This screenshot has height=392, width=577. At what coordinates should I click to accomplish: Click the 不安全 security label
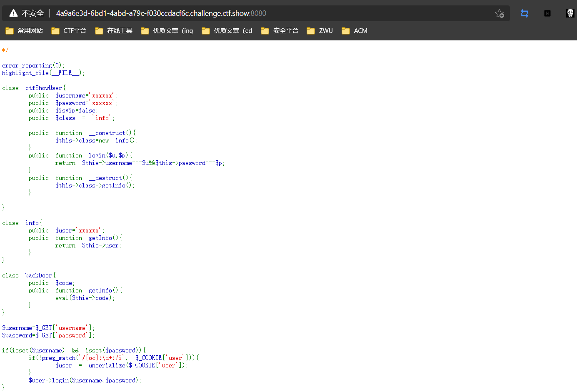point(33,13)
